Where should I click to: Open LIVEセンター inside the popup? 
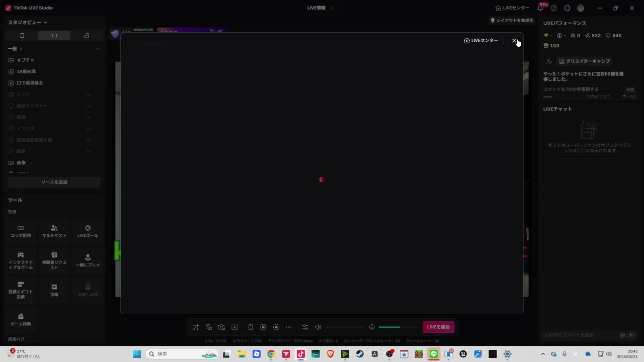pyautogui.click(x=481, y=40)
